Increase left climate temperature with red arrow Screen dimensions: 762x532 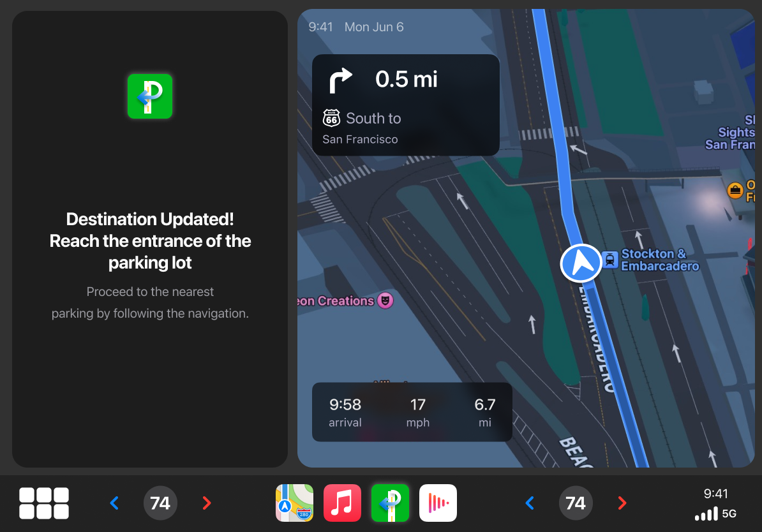pyautogui.click(x=207, y=503)
